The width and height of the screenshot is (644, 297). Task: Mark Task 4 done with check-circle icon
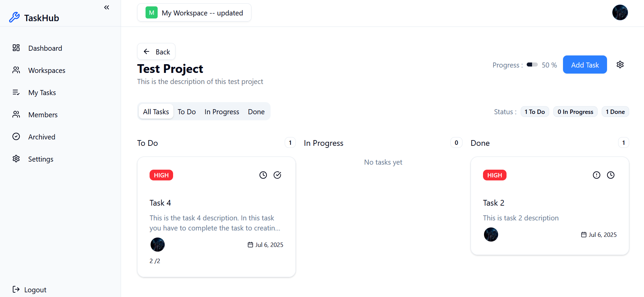[277, 175]
